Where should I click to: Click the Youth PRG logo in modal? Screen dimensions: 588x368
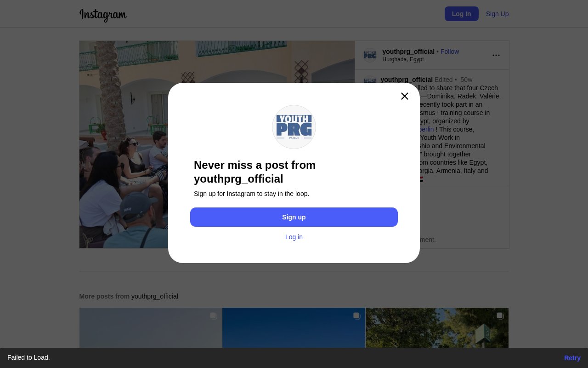pos(294,127)
